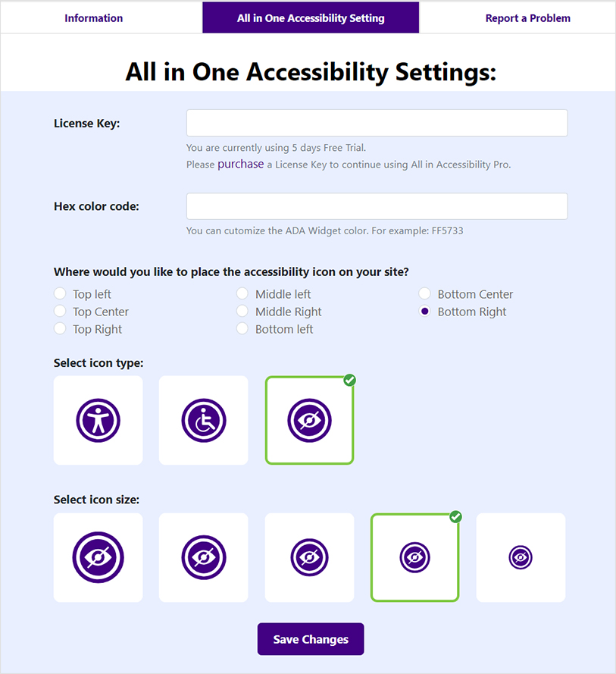Follow the purchase license link

click(241, 164)
